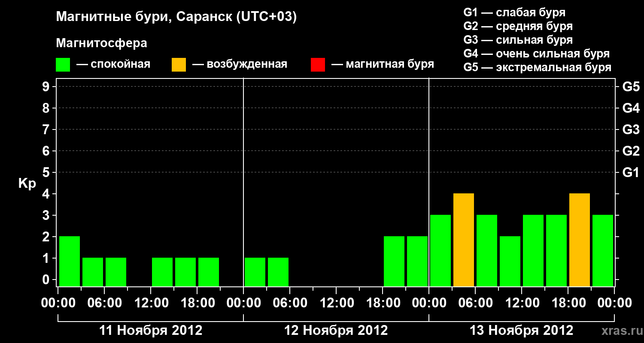Click the 12:00 tick label for 11 November
This screenshot has width=644, height=343.
[x=151, y=303]
